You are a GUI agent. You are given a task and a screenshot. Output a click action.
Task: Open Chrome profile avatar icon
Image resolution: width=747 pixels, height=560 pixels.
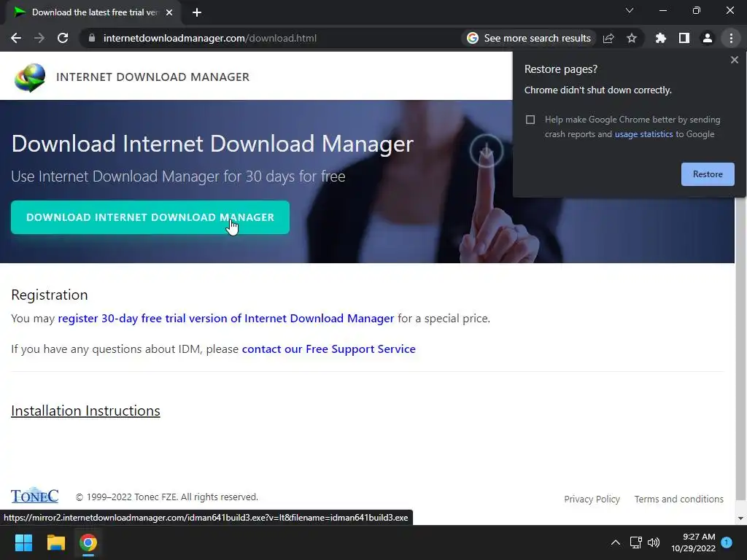point(708,38)
